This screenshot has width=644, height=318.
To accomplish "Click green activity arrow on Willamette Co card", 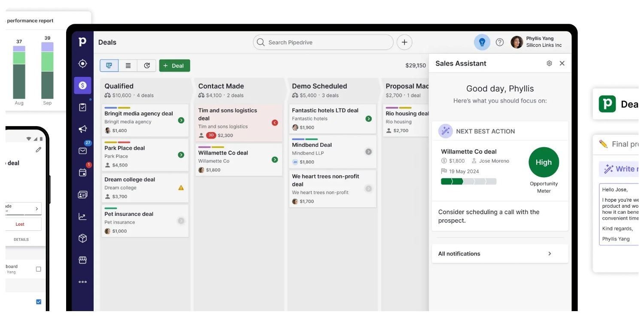I will tap(275, 160).
